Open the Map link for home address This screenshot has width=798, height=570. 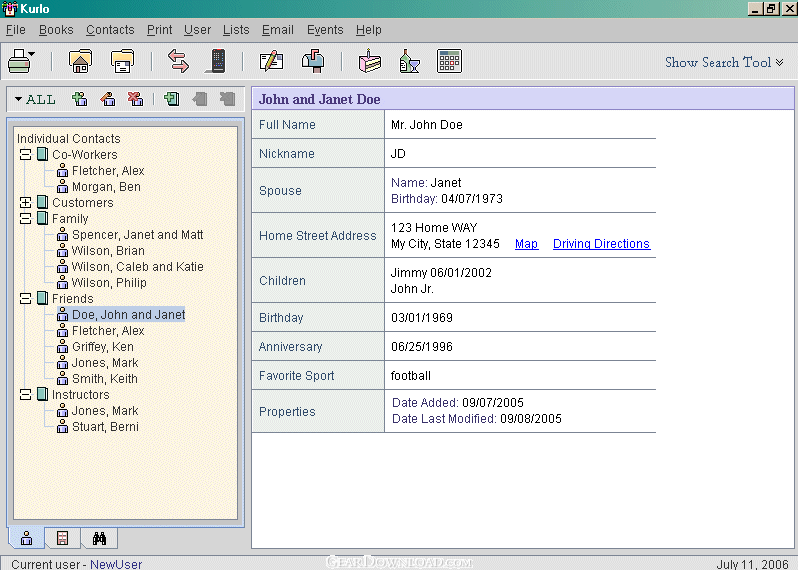(526, 244)
